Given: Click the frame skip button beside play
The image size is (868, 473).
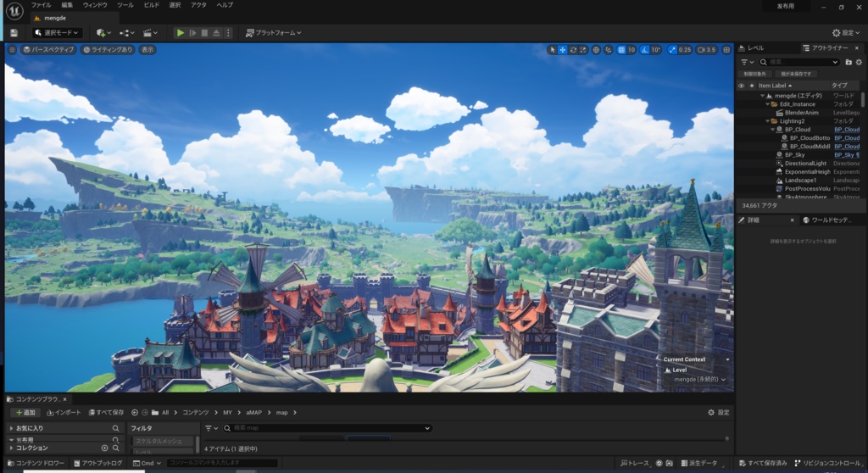Looking at the screenshot, I should [x=192, y=33].
